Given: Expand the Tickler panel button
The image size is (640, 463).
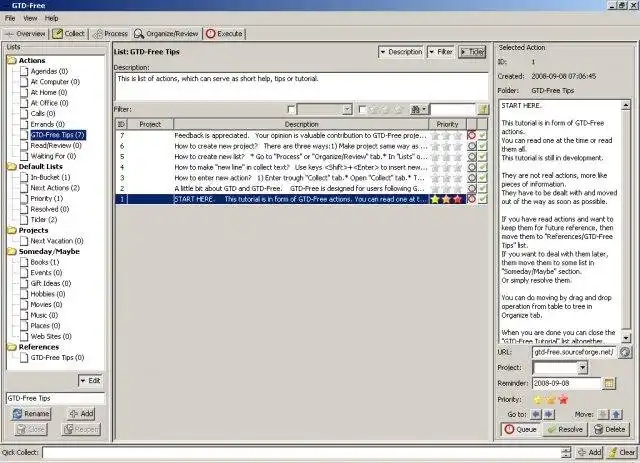Looking at the screenshot, I should click(x=472, y=52).
